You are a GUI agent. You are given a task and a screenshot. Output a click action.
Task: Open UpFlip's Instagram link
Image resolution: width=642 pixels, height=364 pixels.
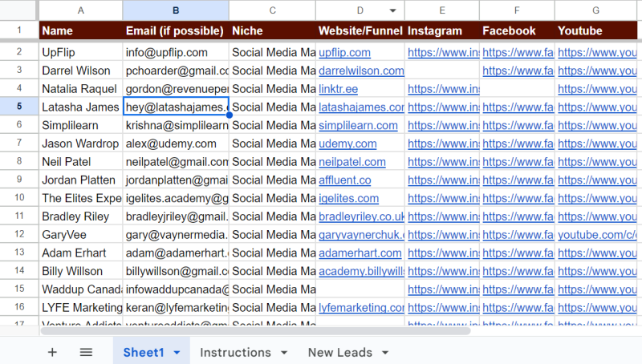[443, 53]
